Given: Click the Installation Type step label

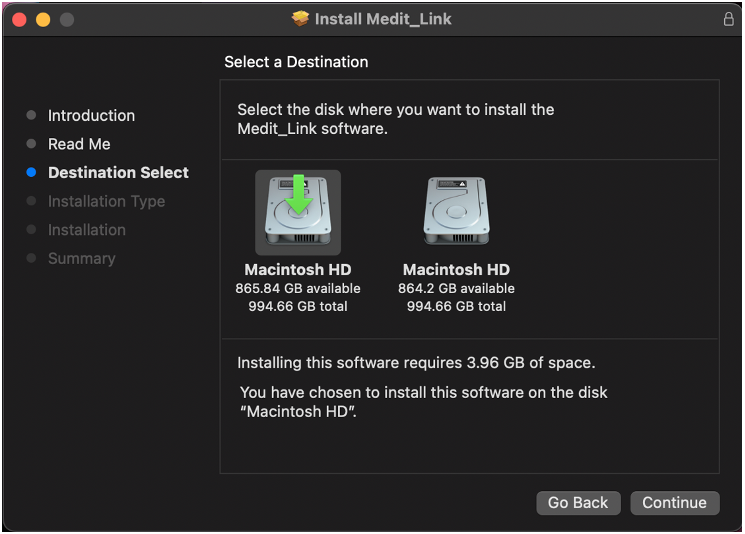Looking at the screenshot, I should [106, 201].
